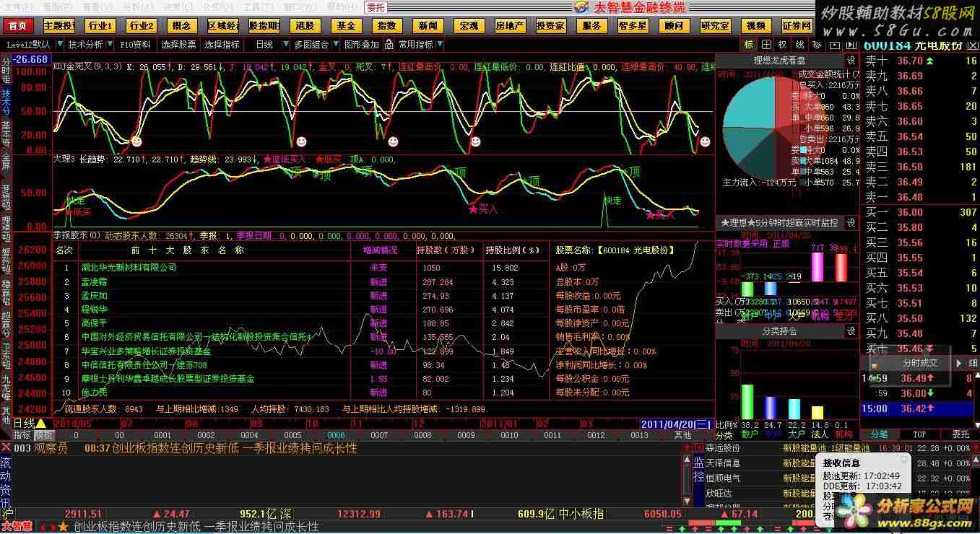Open 设 settings for 分类持仓 panel
Screen dimensions: 980x534
click(x=851, y=331)
